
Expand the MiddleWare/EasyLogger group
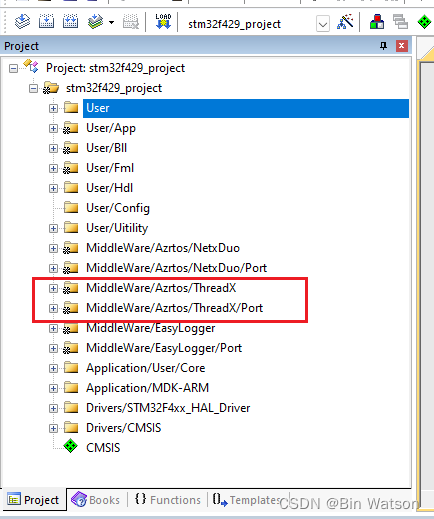coord(53,328)
